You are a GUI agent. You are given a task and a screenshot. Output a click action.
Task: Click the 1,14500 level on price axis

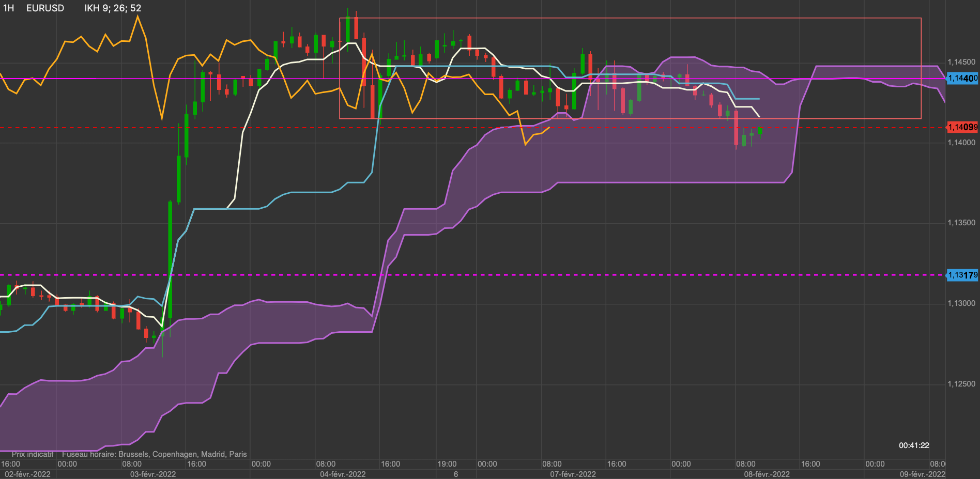961,62
